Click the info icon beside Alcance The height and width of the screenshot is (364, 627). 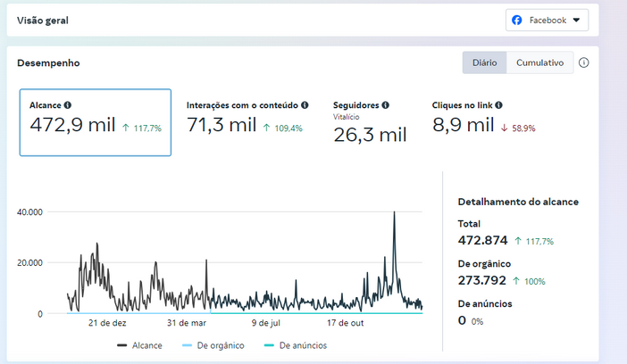point(68,105)
